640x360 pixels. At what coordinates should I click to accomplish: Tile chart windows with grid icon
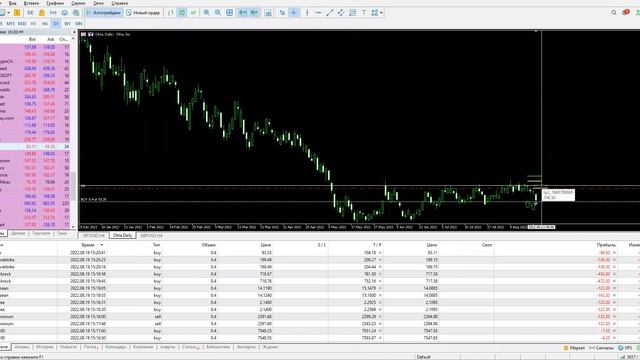pyautogui.click(x=229, y=13)
